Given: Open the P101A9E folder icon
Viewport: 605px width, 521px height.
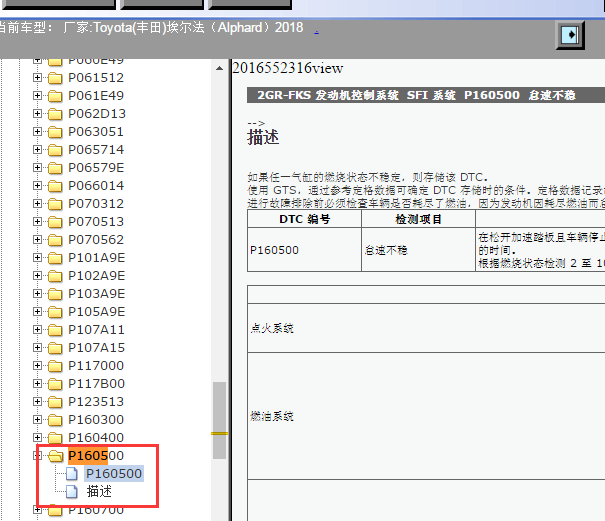Looking at the screenshot, I should [55, 258].
